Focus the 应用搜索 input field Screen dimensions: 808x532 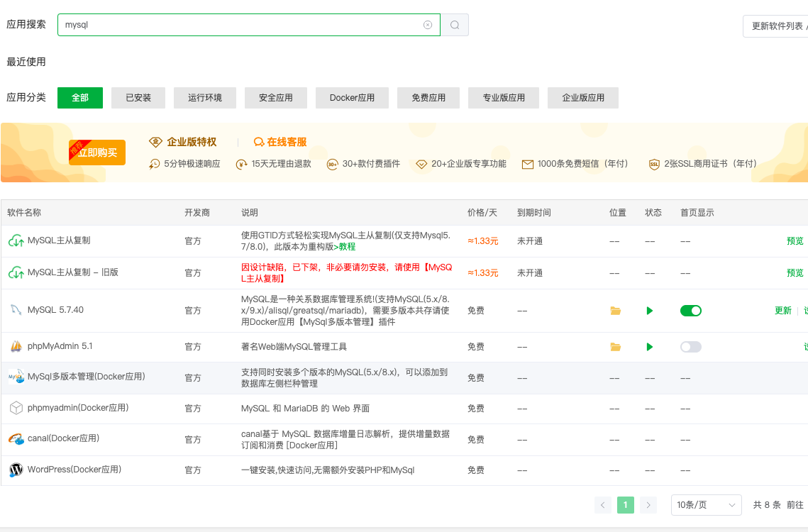tap(249, 25)
